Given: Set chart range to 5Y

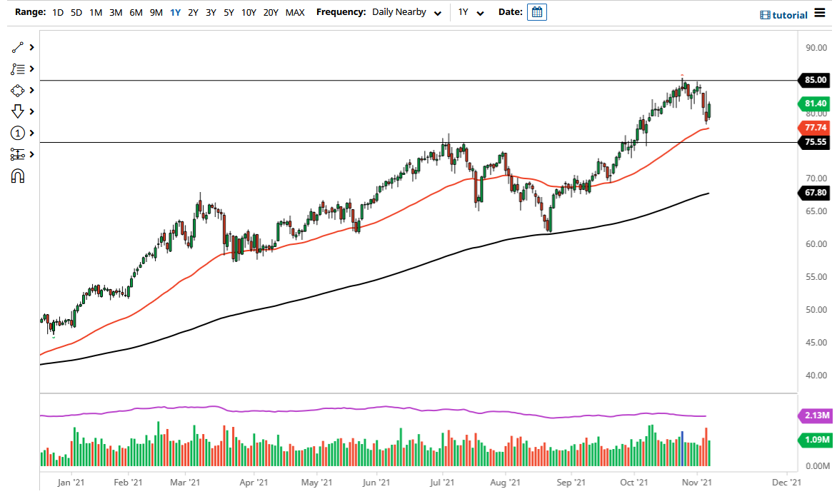Looking at the screenshot, I should (229, 12).
